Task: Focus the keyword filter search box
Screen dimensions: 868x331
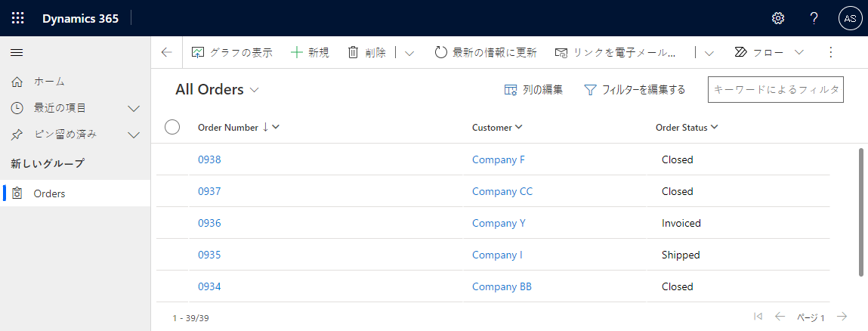Action: click(x=775, y=89)
